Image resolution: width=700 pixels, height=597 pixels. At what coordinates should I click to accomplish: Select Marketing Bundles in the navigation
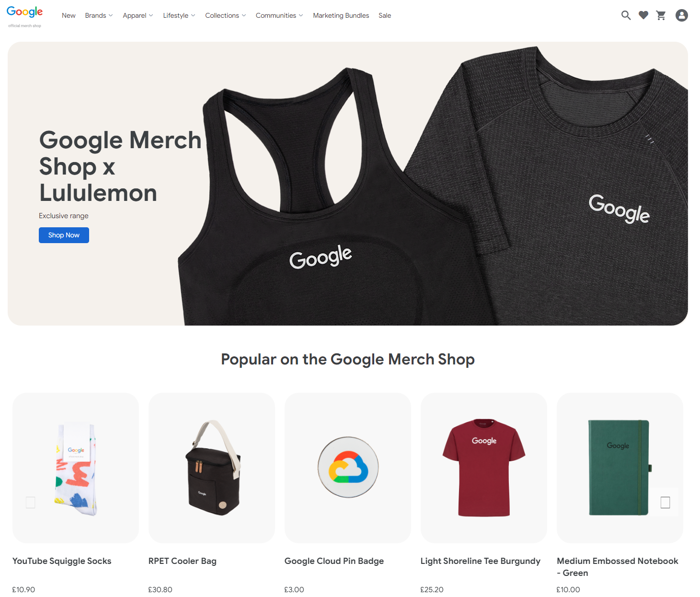(x=341, y=15)
